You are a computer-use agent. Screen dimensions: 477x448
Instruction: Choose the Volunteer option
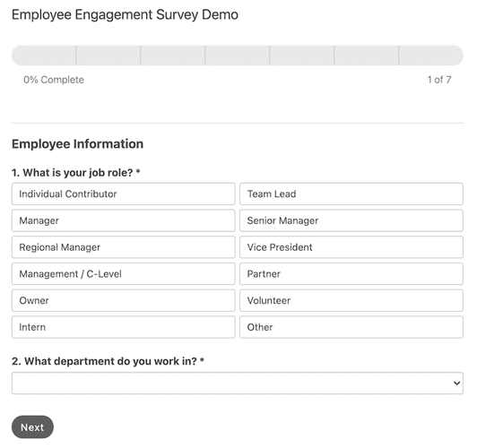tap(351, 300)
